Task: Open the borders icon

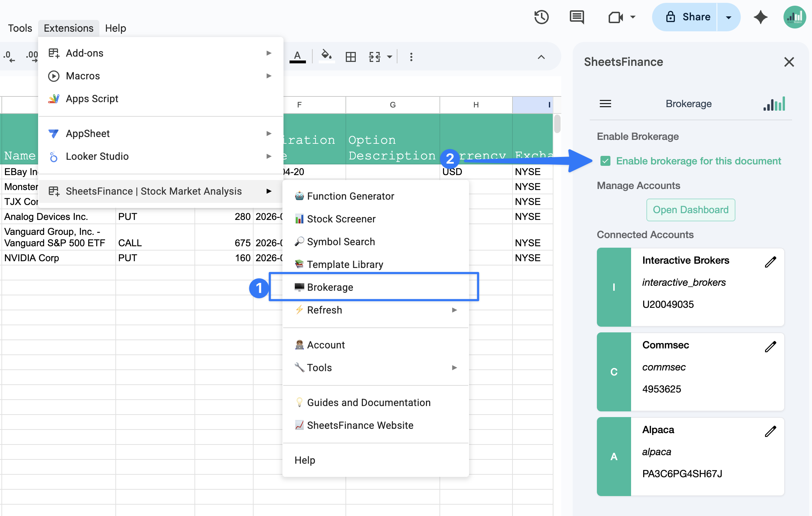Action: (351, 57)
